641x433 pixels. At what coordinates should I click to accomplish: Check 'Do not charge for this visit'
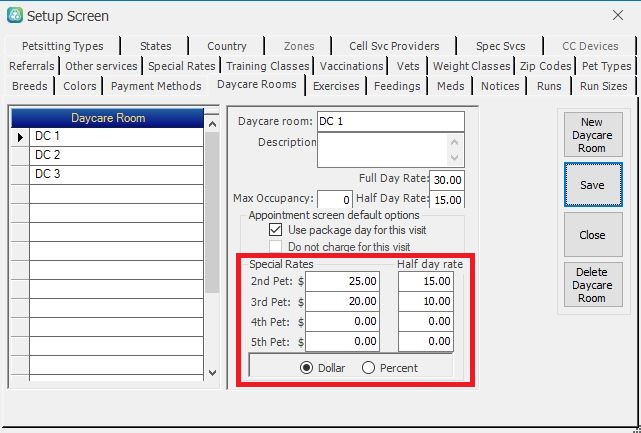(x=277, y=246)
